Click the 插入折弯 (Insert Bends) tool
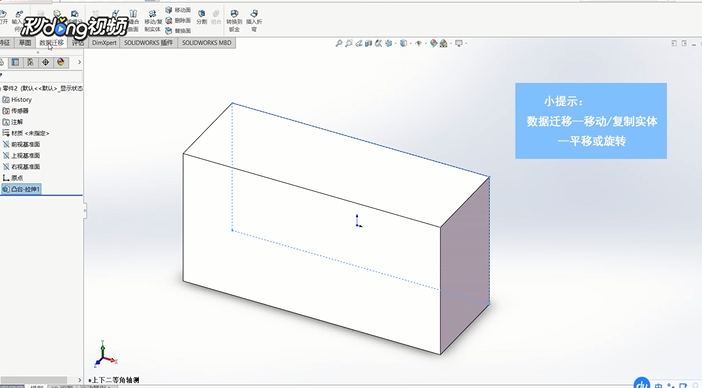Screen dimensions: 702x388 [x=254, y=21]
